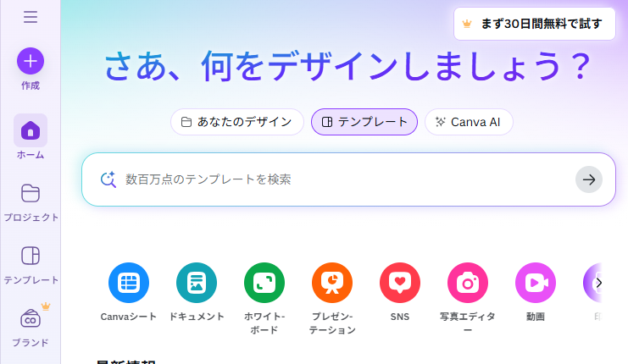Viewport: 628px width, 364px height.
Task: Open the テンプレート sidebar icon
Action: coord(31,256)
